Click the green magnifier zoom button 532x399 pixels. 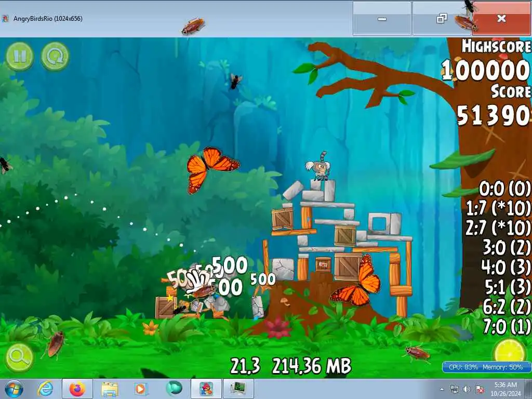click(19, 357)
